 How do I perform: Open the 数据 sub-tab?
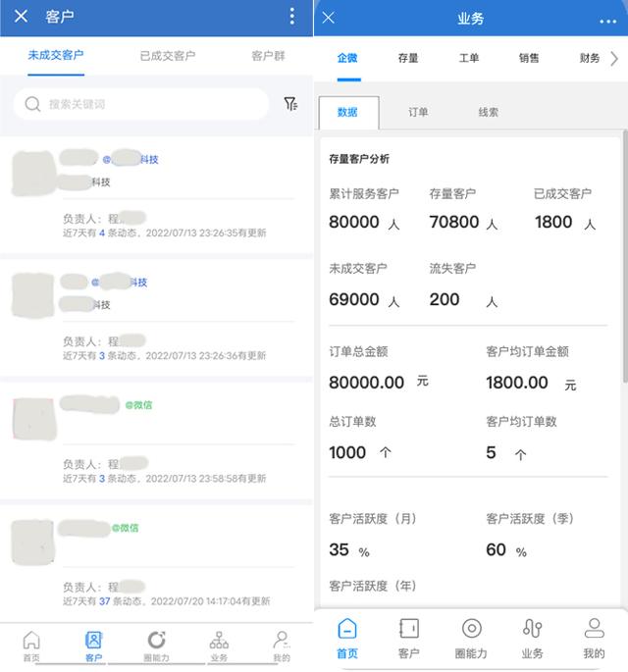(x=348, y=112)
